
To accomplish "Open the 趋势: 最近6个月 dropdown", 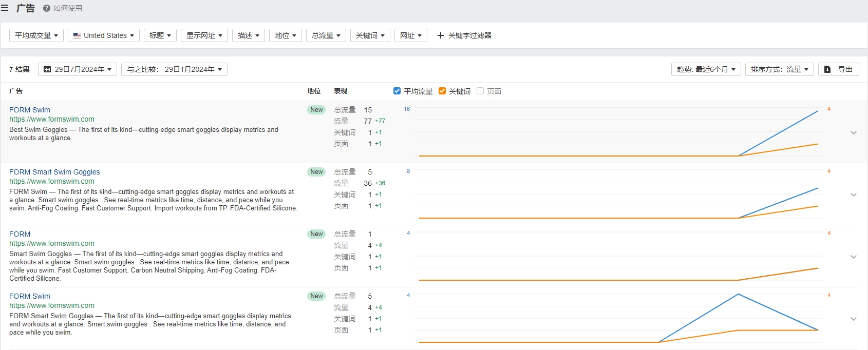I will [x=706, y=69].
